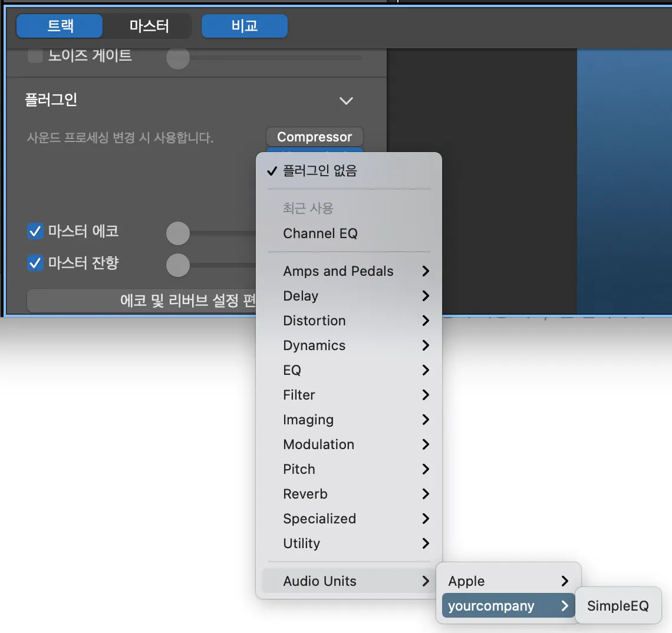The height and width of the screenshot is (633, 672).
Task: Open the Audio Units submenu
Action: [348, 581]
